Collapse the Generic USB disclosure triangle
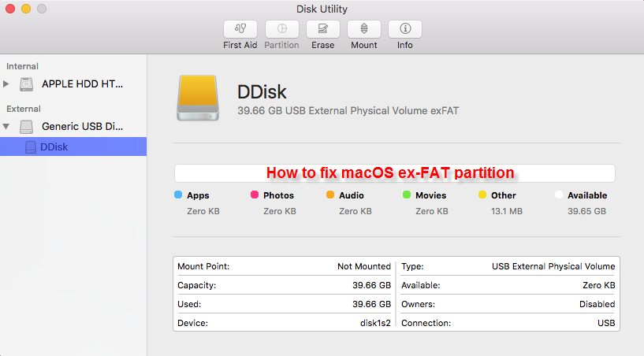Image resolution: width=644 pixels, height=356 pixels. coord(6,127)
